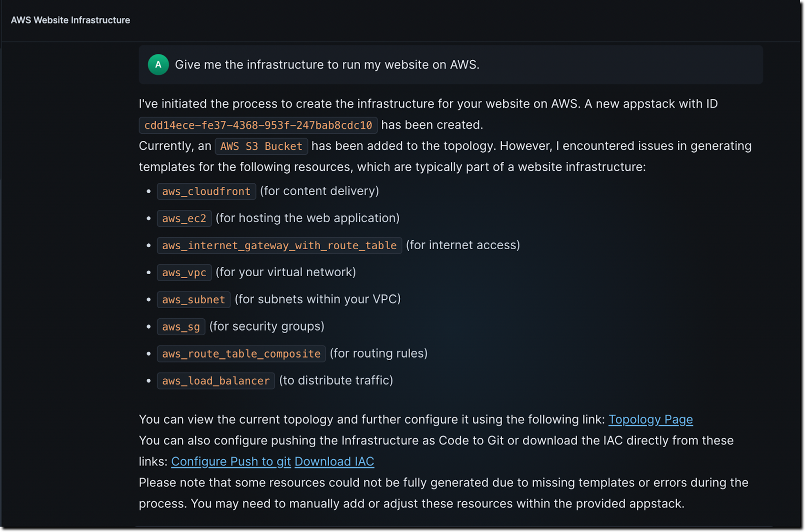
Task: Click the "has been created" text
Action: (432, 125)
